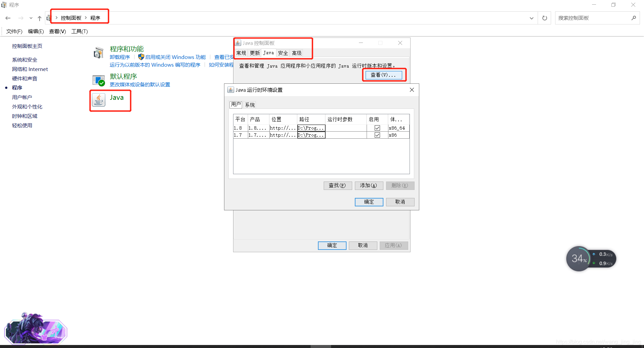
Task: Click the back navigation arrow
Action: [x=8, y=18]
